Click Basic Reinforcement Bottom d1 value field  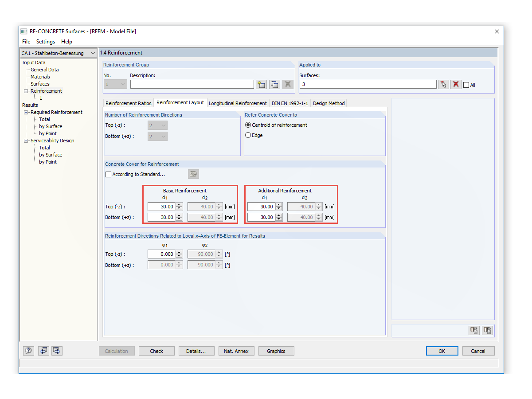click(162, 217)
